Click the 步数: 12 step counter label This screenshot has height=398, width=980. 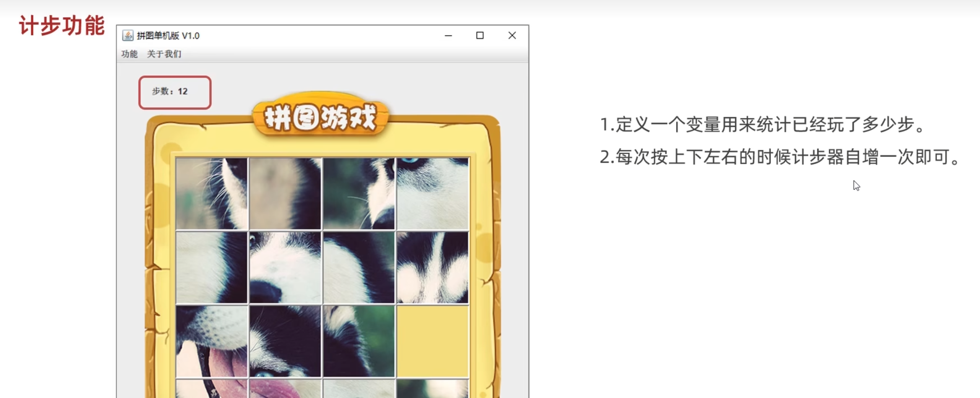170,92
